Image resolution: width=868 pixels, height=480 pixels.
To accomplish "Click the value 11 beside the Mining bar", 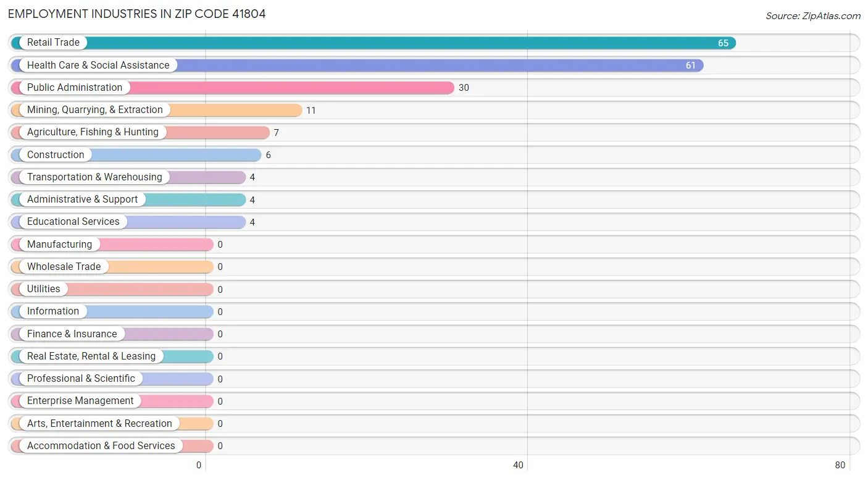I will (x=311, y=110).
